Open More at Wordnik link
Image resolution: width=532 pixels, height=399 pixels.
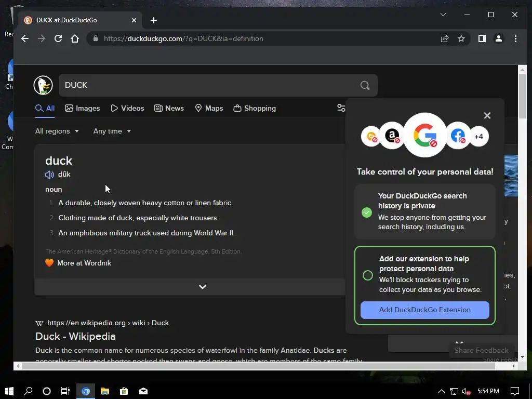pos(84,263)
